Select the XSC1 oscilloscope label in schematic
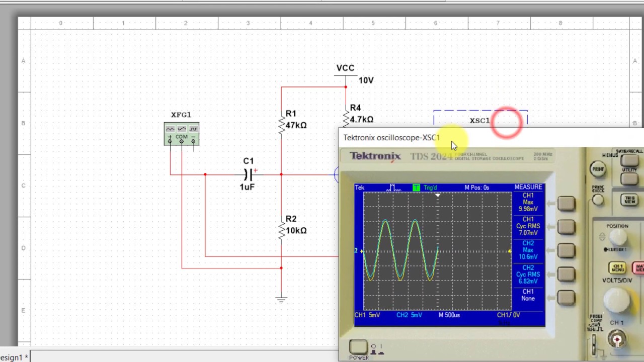The height and width of the screenshot is (362, 644). click(x=479, y=121)
